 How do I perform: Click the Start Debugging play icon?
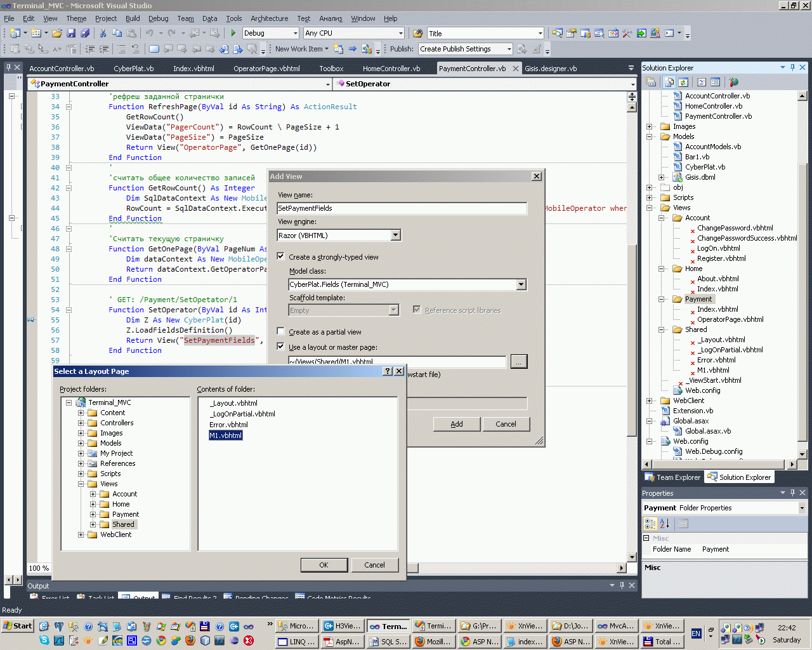233,33
